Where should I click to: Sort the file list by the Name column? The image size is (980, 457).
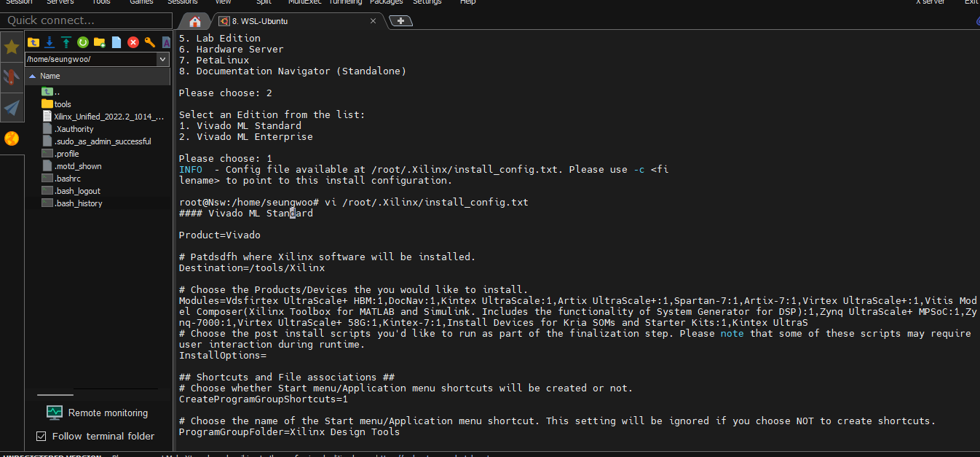click(x=50, y=76)
